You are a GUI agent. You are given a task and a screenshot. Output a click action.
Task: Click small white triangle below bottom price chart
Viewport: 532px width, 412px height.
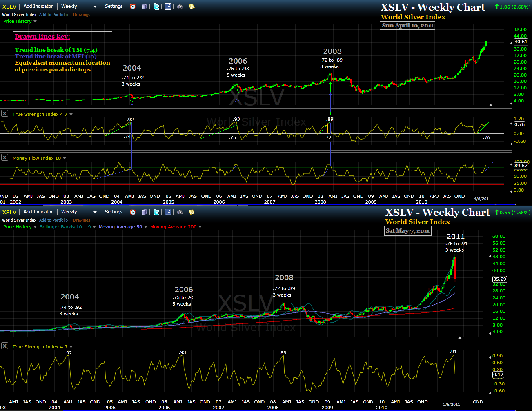tap(460, 337)
